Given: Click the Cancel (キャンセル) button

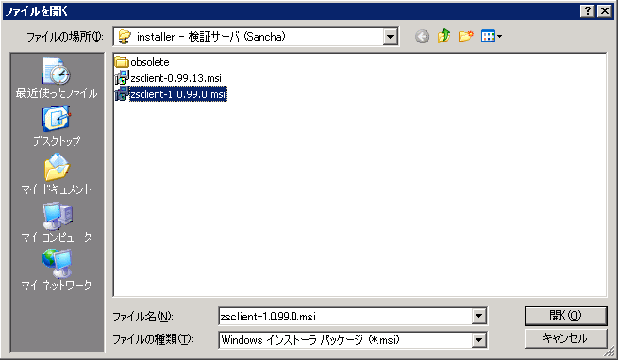Looking at the screenshot, I should [x=566, y=339].
